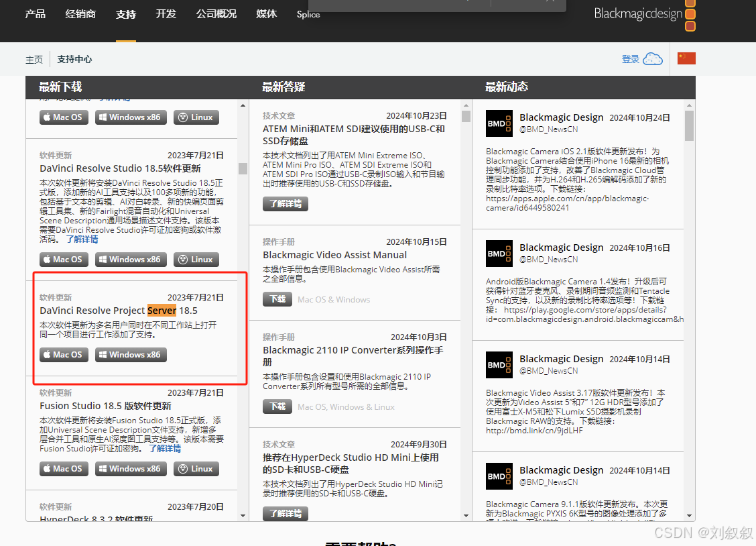Viewport: 756px width, 546px height.
Task: Open the 媒体 menu
Action: click(x=266, y=13)
